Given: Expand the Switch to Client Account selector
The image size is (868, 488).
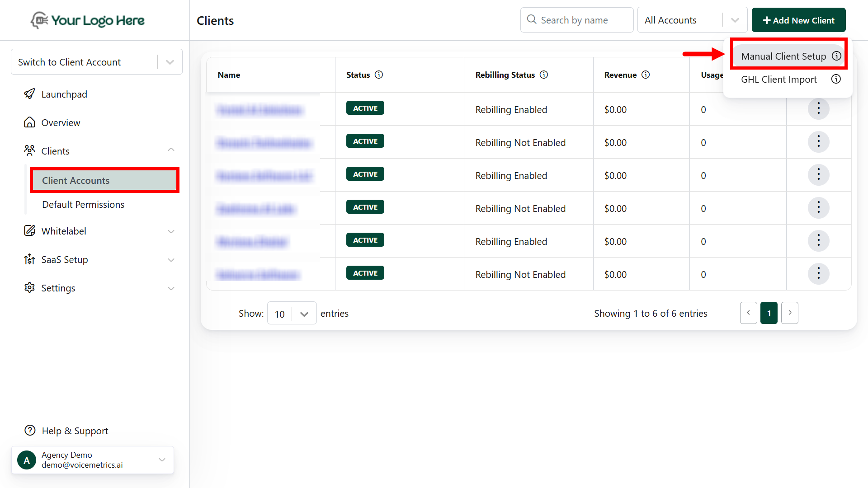Looking at the screenshot, I should [x=170, y=61].
